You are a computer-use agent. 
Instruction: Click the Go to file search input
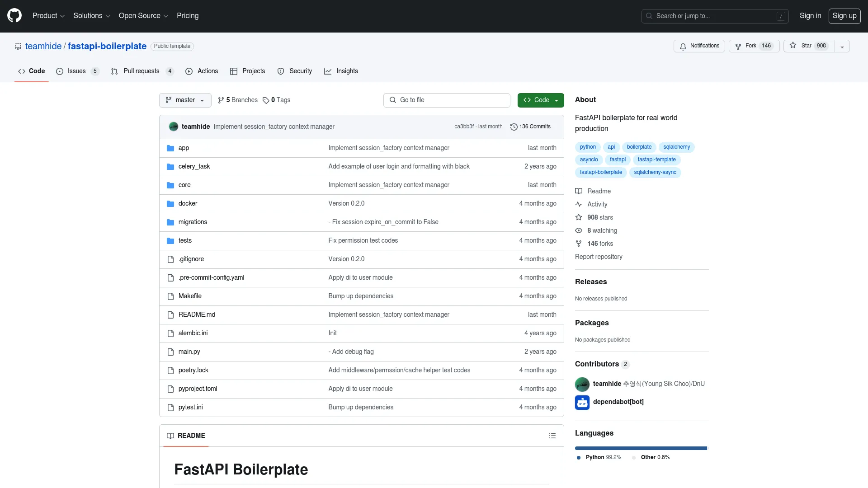coord(447,99)
